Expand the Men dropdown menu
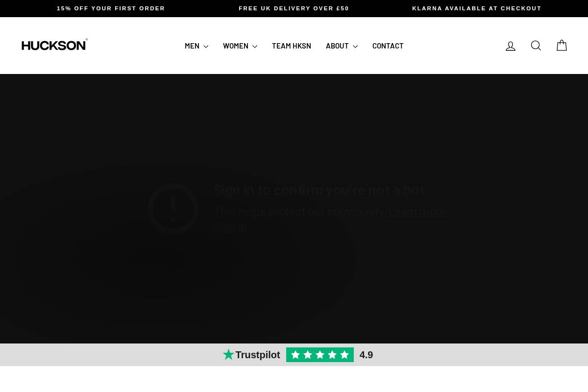The height and width of the screenshot is (392, 588). [x=196, y=46]
